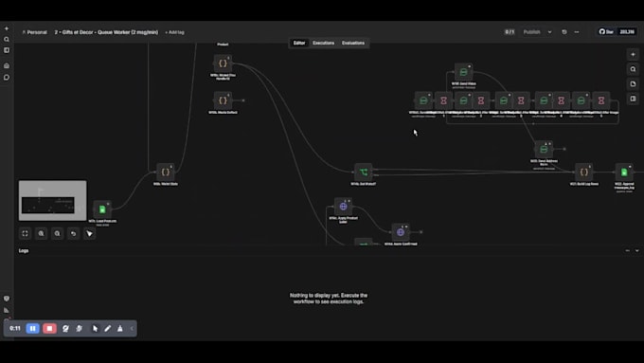Click the fit-to-view canvas button
Screen dimensions: 644x363
click(25, 233)
